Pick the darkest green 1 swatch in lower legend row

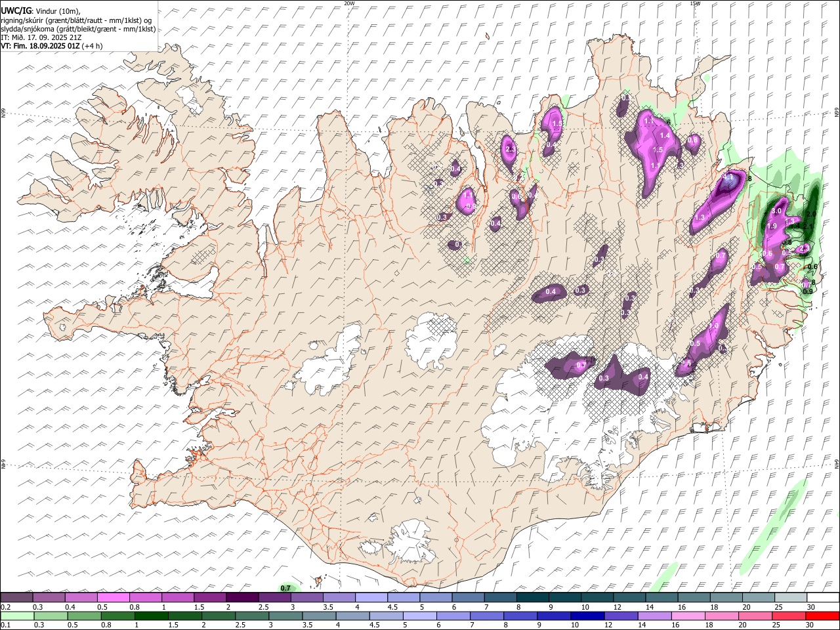tap(151, 616)
